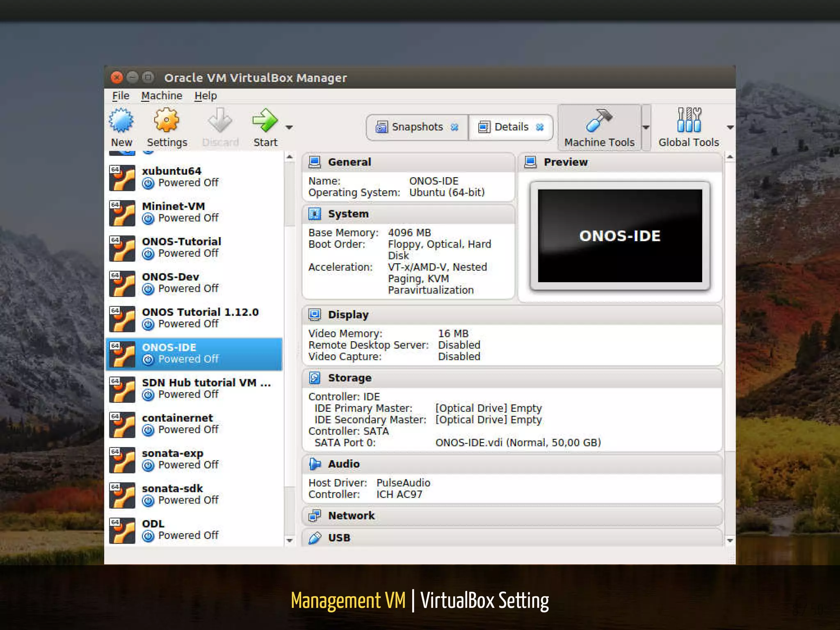840x630 pixels.
Task: Select the sonata-exp virtual machine
Action: click(194, 459)
